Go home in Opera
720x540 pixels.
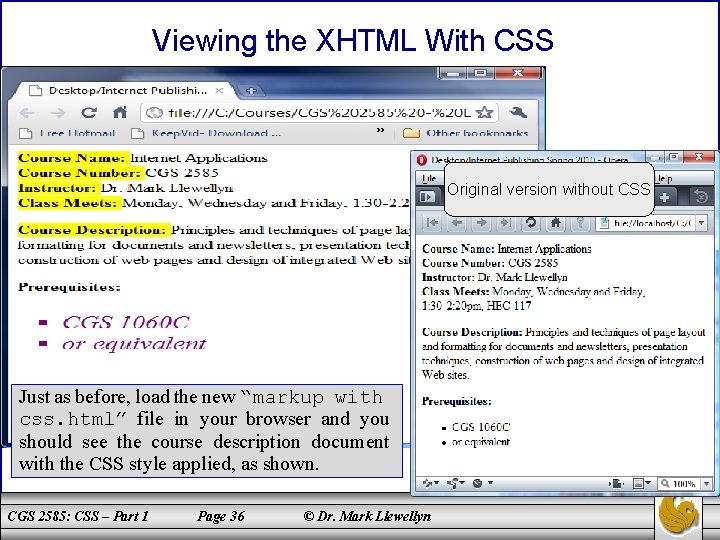tap(556, 223)
